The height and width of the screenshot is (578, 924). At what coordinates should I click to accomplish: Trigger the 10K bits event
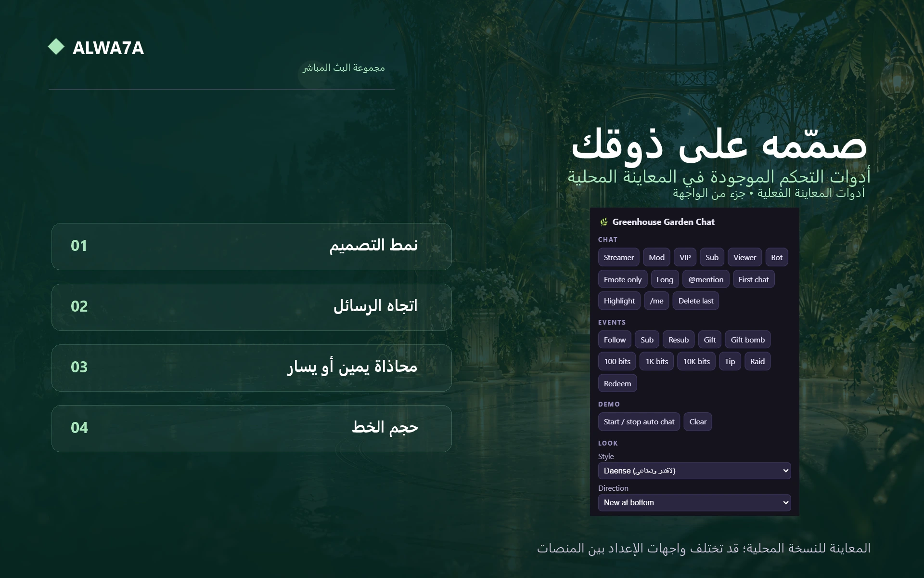(696, 361)
